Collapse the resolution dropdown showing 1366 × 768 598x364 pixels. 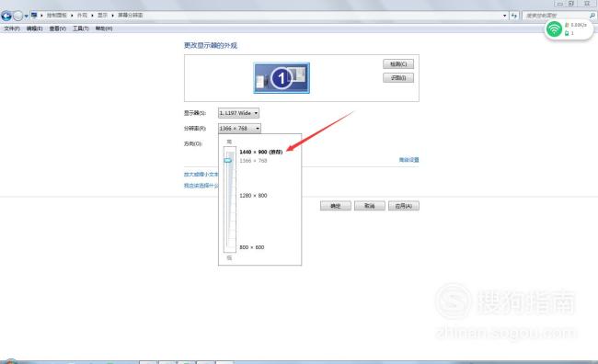click(x=239, y=129)
